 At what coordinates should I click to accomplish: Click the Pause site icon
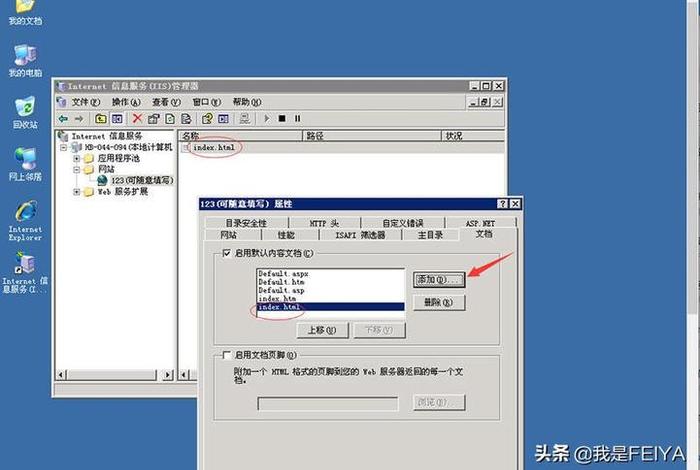click(x=298, y=119)
